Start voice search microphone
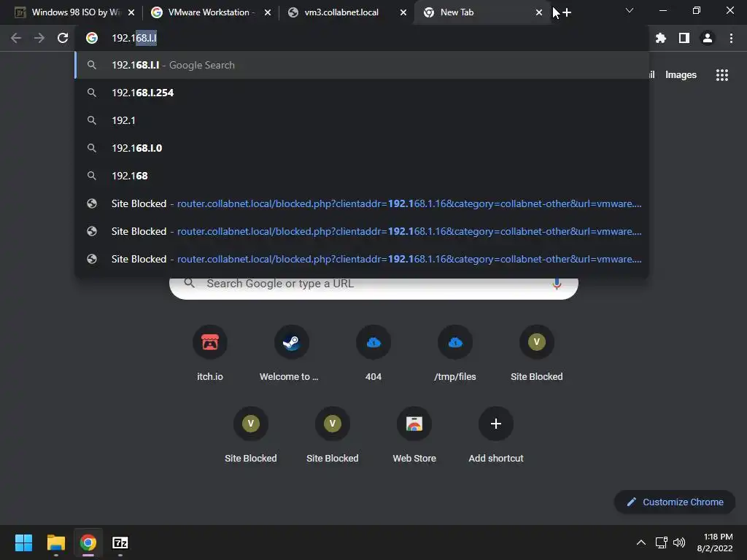The image size is (747, 560). click(x=557, y=284)
